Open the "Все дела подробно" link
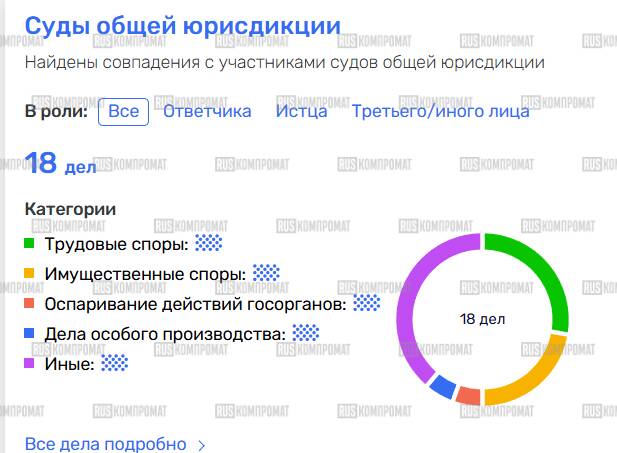This screenshot has height=453, width=617. [x=105, y=444]
